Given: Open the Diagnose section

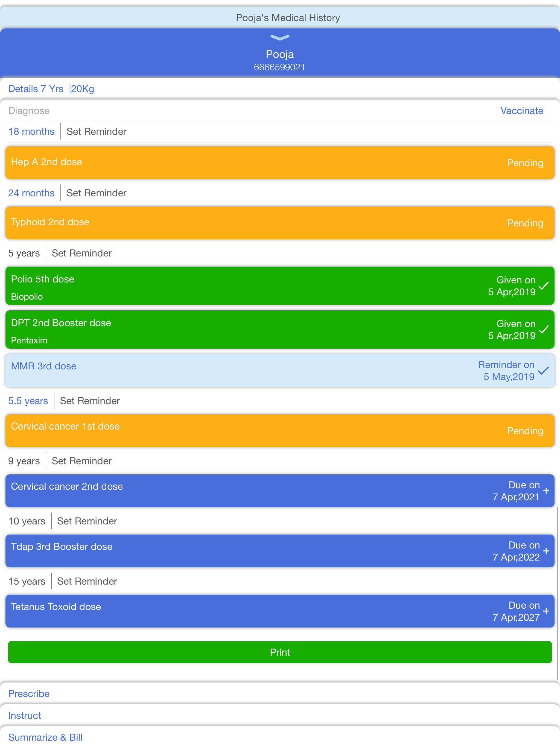Looking at the screenshot, I should pos(29,111).
